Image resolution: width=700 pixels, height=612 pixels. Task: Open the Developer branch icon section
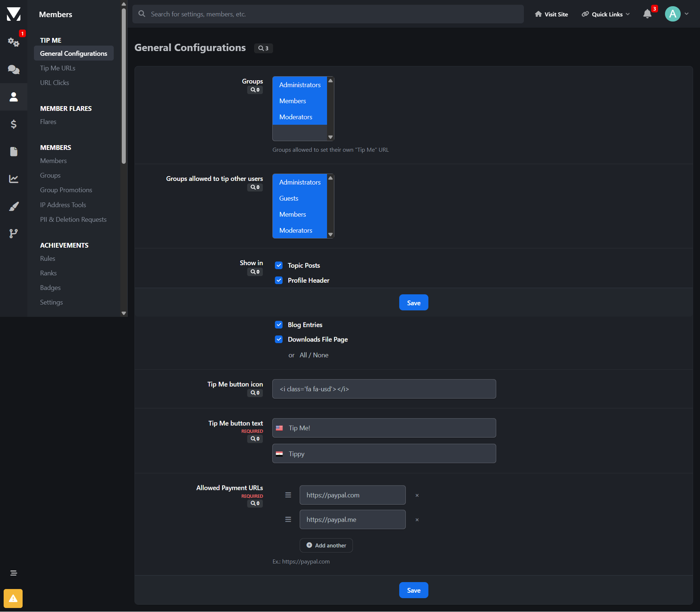13,233
